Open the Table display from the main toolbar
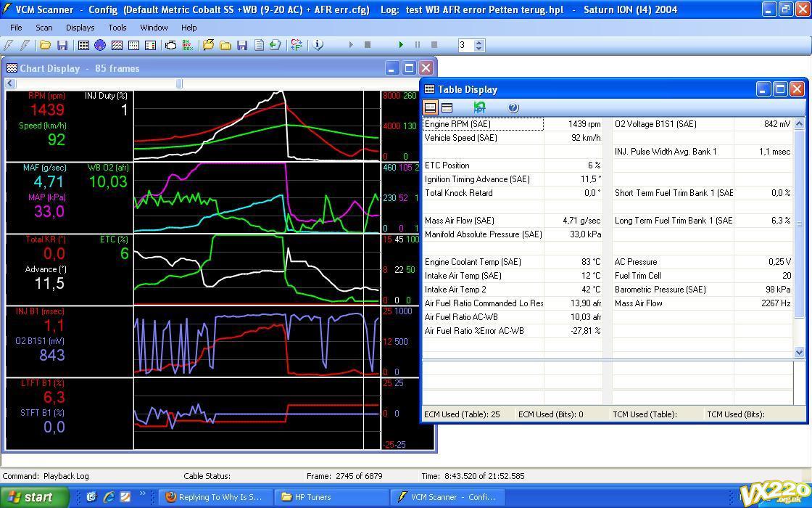The height and width of the screenshot is (508, 812). pos(83,45)
